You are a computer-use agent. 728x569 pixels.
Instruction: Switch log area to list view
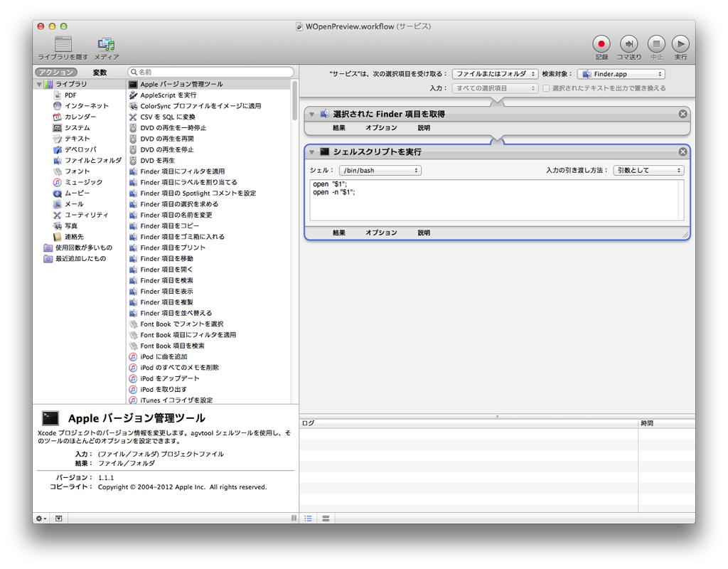point(309,519)
